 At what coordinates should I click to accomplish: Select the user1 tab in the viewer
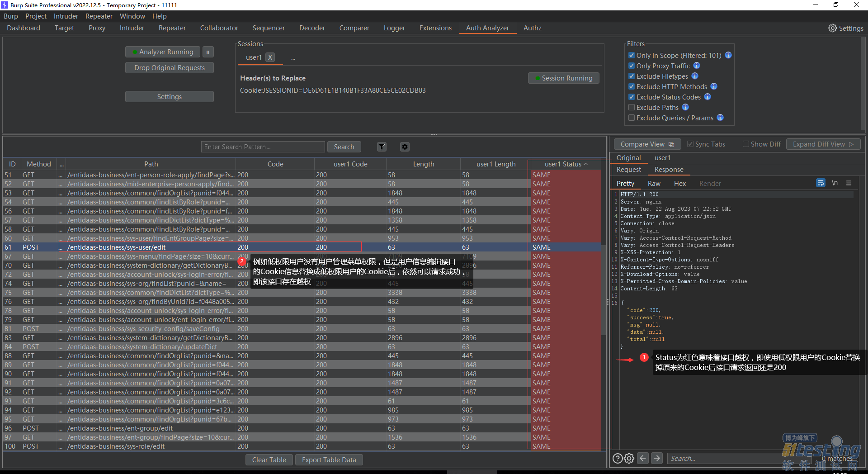(662, 158)
